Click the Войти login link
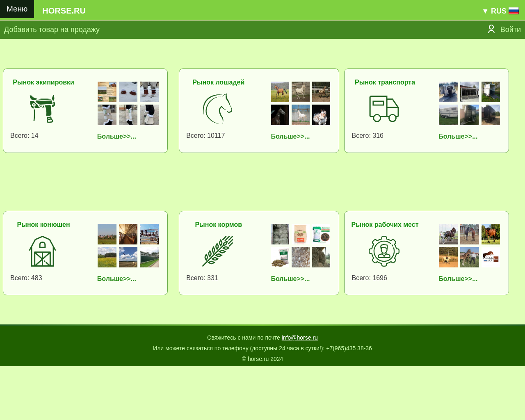The width and height of the screenshot is (525, 420). (x=510, y=30)
